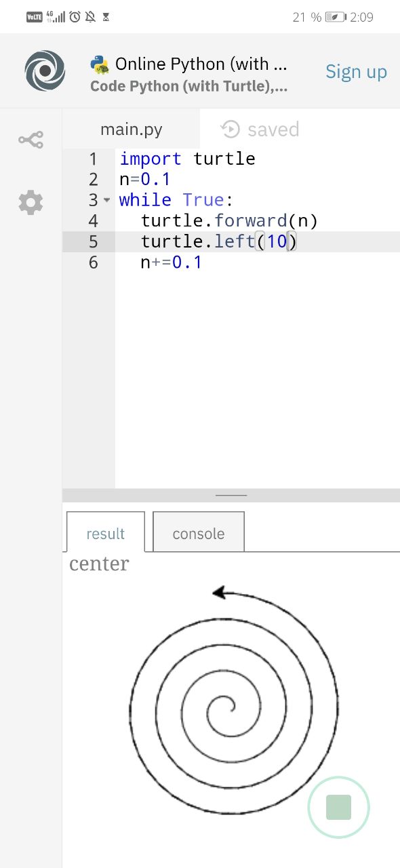This screenshot has width=400, height=868.
Task: Tap the alarm clock status icon
Action: pos(75,16)
